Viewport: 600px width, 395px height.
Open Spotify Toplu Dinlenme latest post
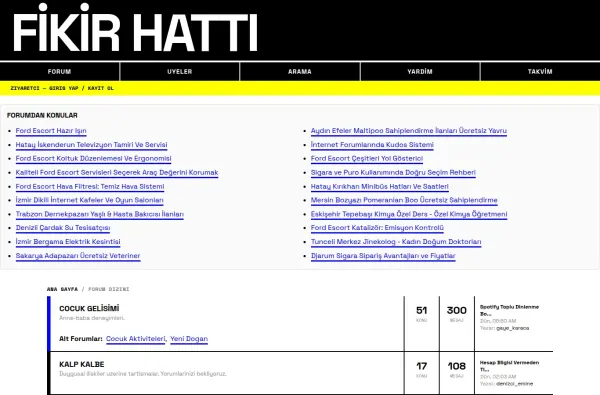(509, 310)
